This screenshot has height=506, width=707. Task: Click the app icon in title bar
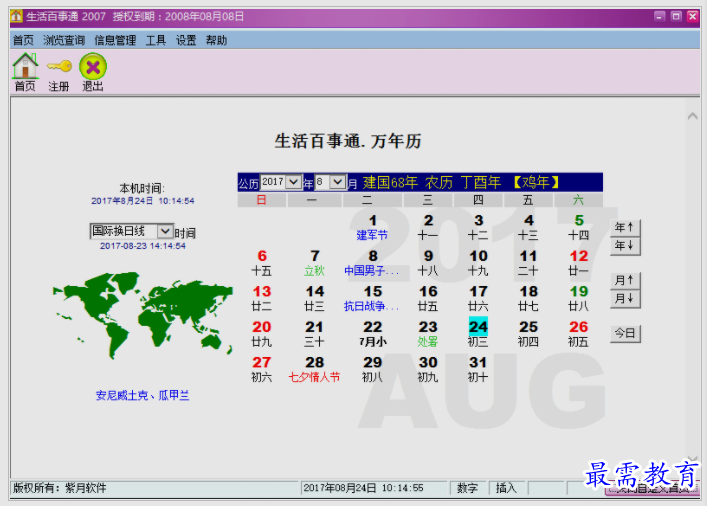coord(17,17)
